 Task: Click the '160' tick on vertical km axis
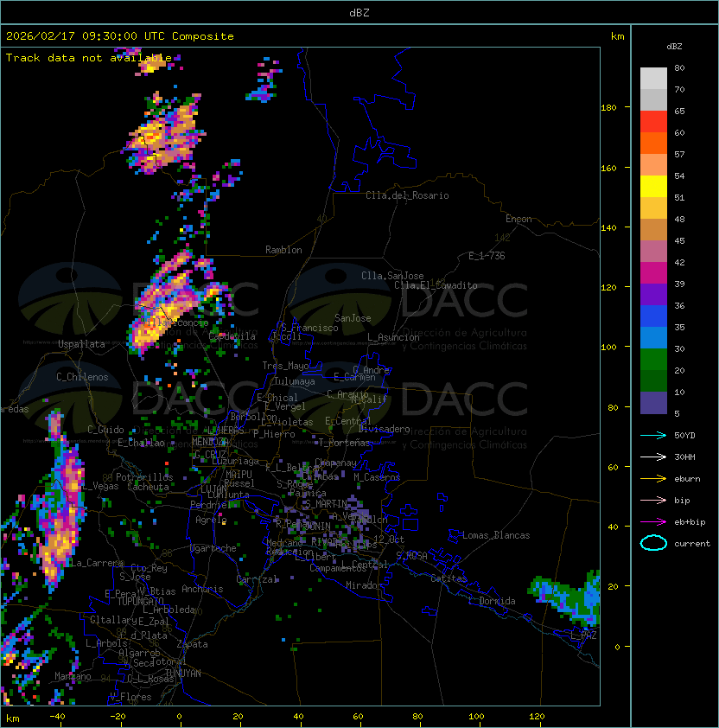(x=608, y=168)
